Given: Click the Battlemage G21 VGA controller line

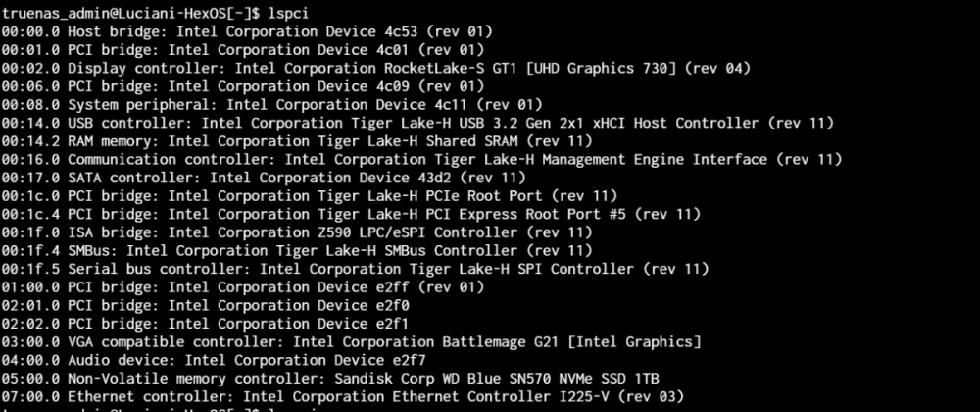Looking at the screenshot, I should click(351, 341).
